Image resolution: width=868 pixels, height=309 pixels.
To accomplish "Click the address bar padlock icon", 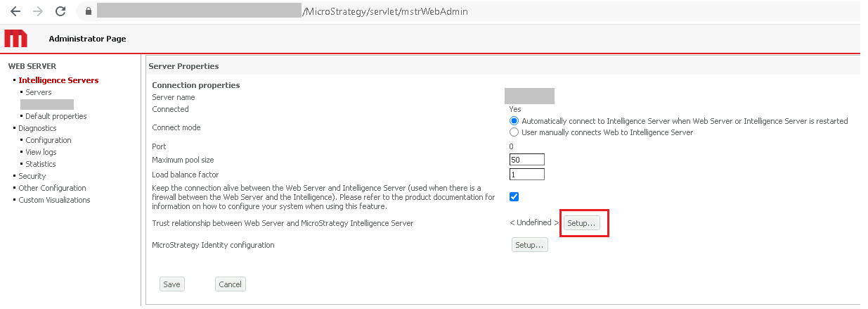I will click(x=89, y=11).
